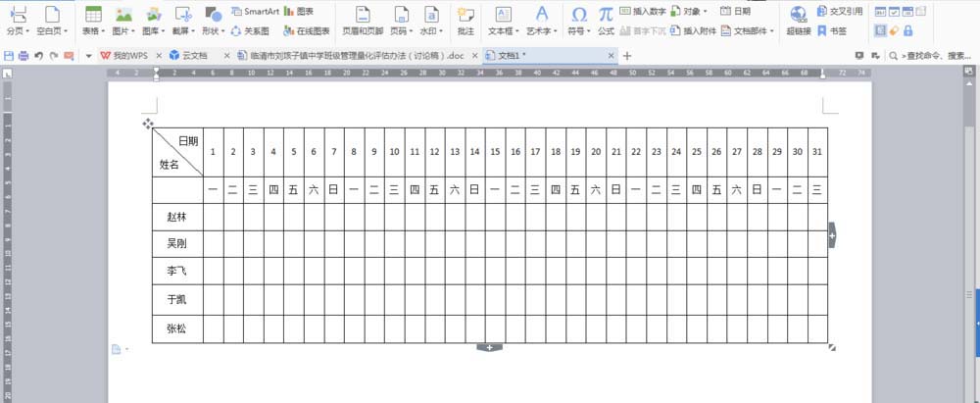Switch to the 临清市刘垓子镇中学 .doc tab

tap(357, 56)
